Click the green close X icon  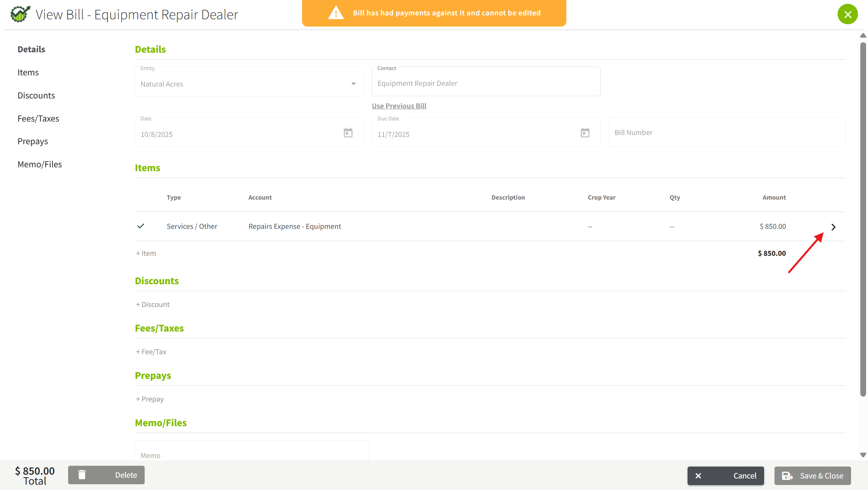click(x=848, y=15)
